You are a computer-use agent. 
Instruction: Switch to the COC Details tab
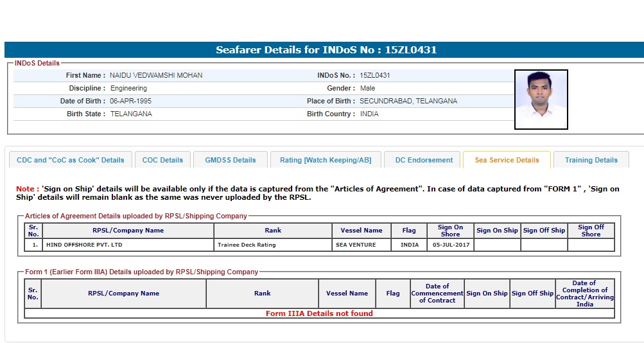pos(162,160)
